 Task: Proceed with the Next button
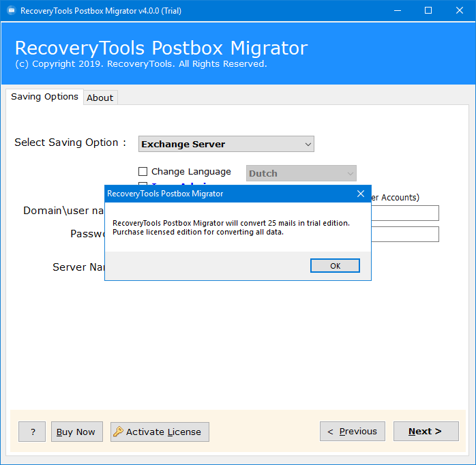[x=426, y=431]
